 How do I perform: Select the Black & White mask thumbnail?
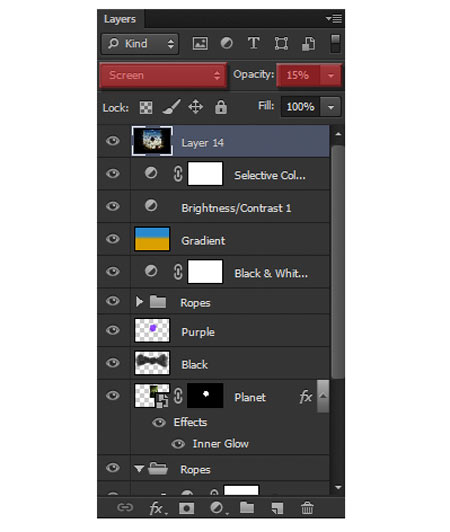pyautogui.click(x=205, y=272)
